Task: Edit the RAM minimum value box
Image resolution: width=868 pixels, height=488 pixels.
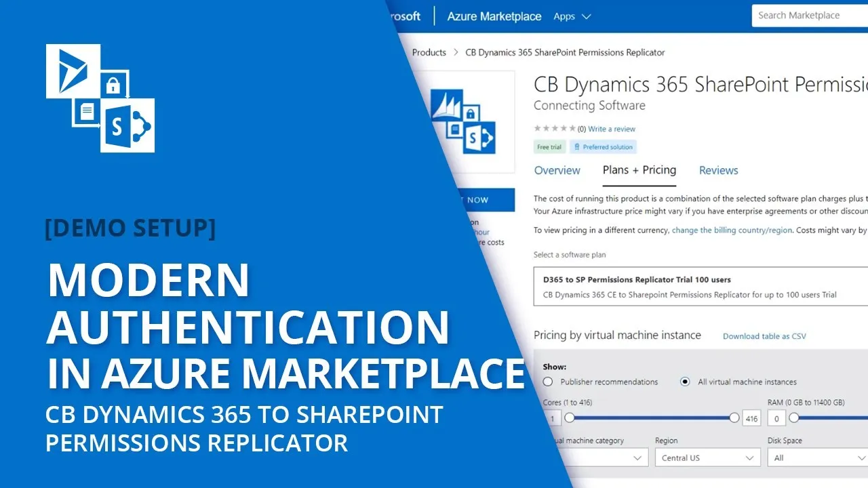Action: point(776,419)
